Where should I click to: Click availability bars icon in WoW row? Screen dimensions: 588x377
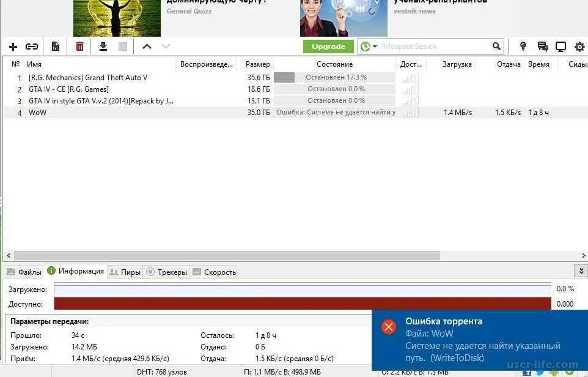coord(410,113)
